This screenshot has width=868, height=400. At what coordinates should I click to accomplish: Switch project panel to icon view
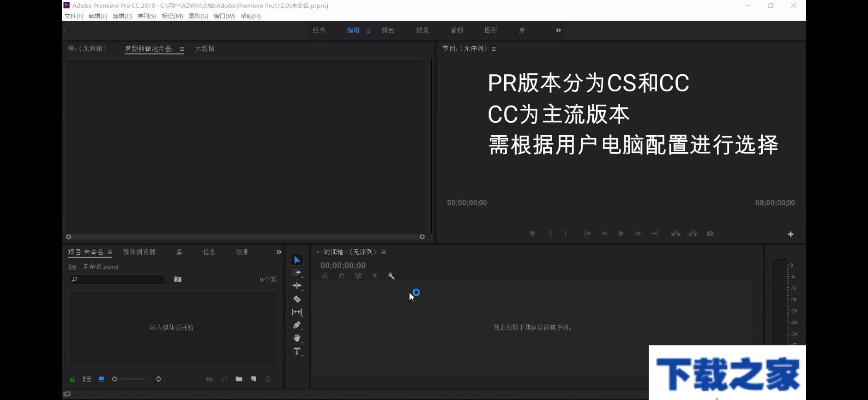pos(101,379)
